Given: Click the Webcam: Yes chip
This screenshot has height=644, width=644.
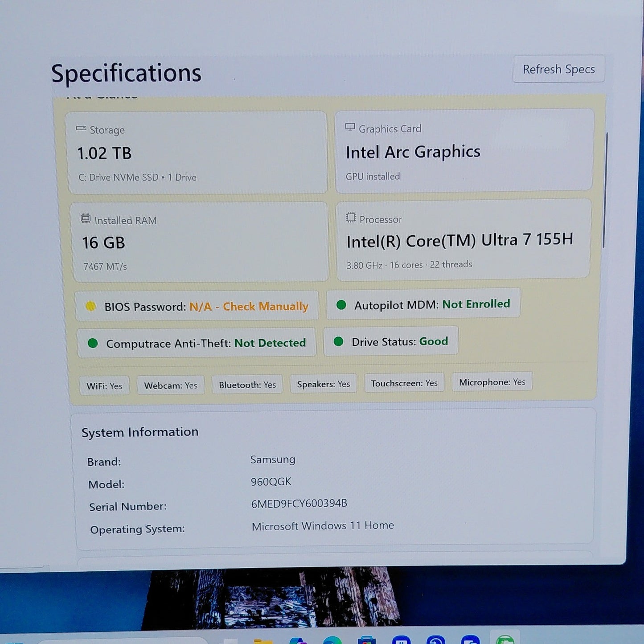Looking at the screenshot, I should 171,386.
